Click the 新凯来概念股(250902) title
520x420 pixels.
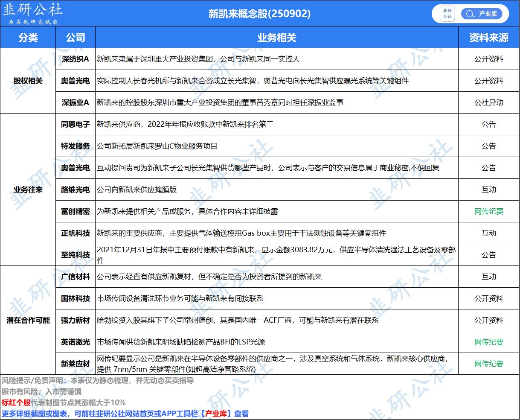pos(259,14)
